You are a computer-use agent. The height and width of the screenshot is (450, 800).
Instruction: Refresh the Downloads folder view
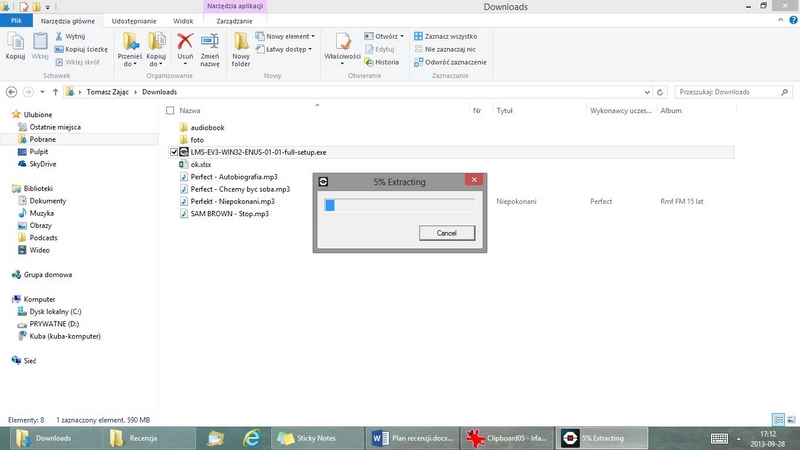pyautogui.click(x=660, y=92)
